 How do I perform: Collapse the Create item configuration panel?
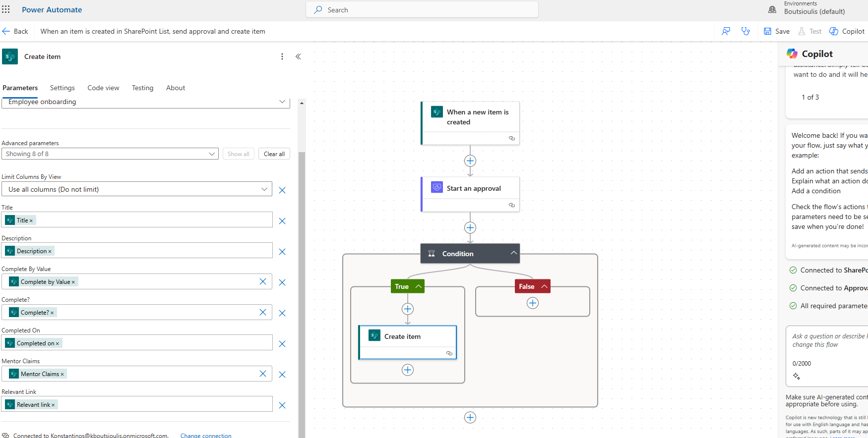(298, 56)
